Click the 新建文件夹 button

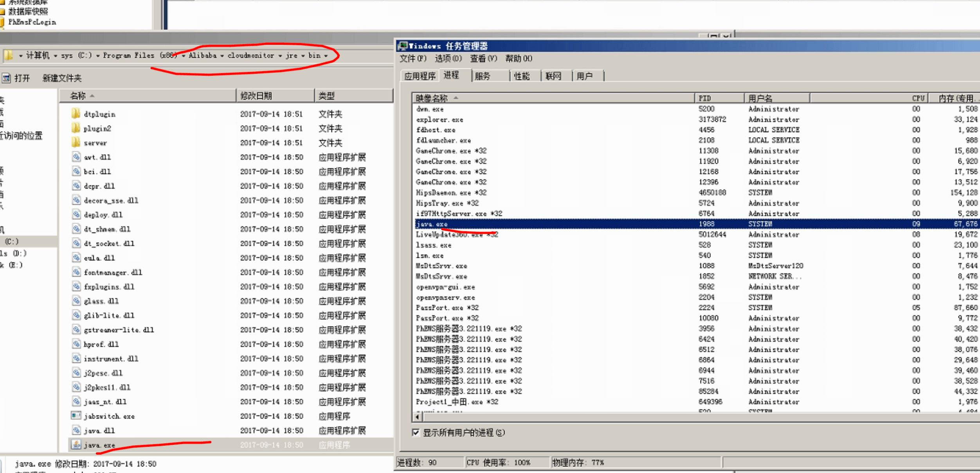click(62, 78)
